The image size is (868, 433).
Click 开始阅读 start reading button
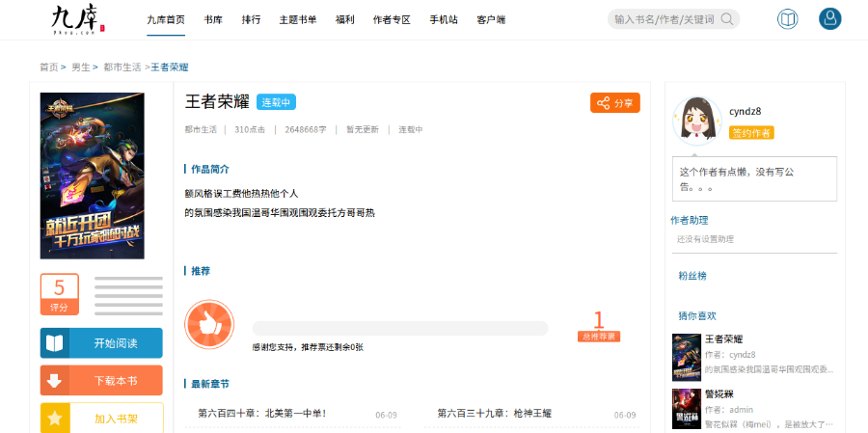point(101,343)
